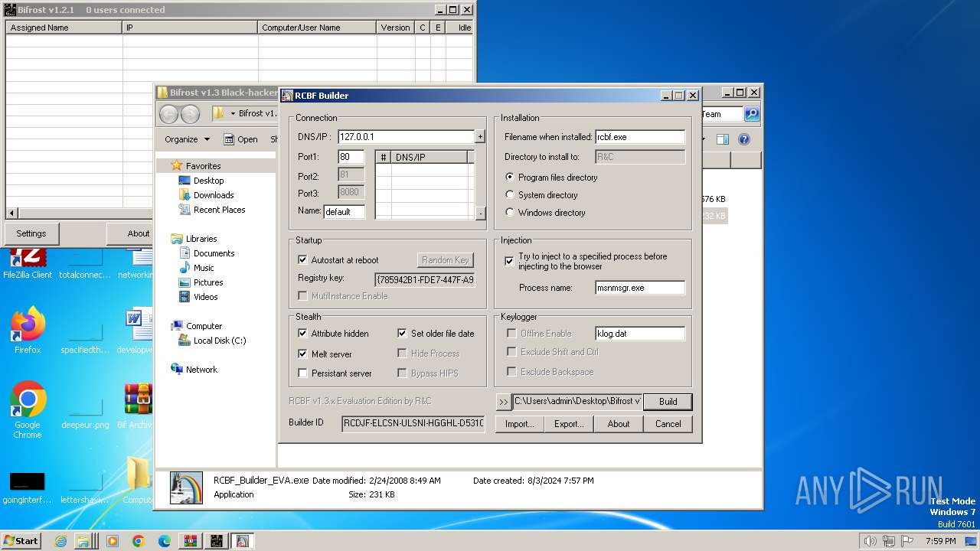980x551 pixels.
Task: Switch to RCBF Builder taskbar button
Action: 243,541
